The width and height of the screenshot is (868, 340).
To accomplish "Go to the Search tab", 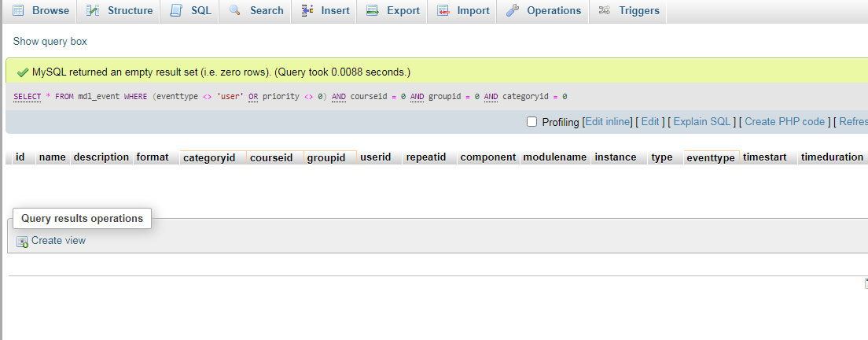I will (256, 11).
